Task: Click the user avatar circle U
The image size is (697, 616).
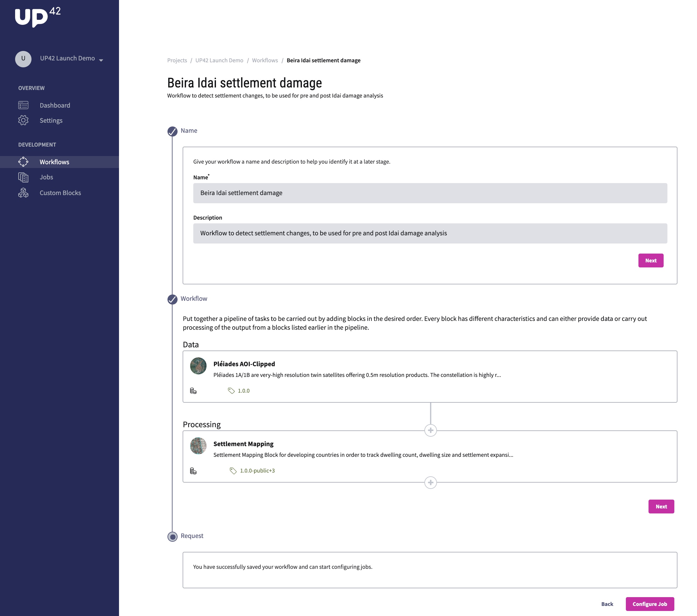Action: [x=23, y=59]
